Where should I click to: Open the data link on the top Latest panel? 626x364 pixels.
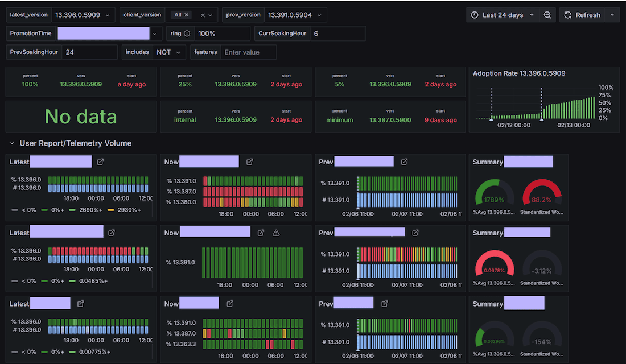click(100, 162)
